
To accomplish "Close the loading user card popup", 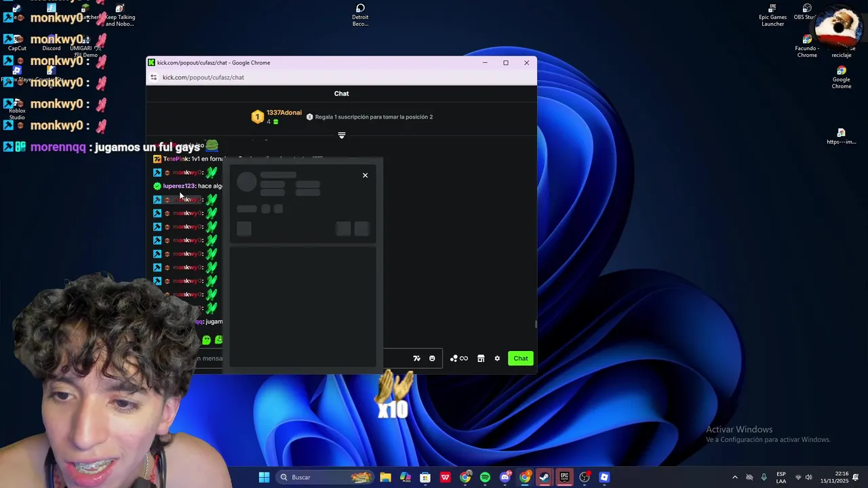I will pyautogui.click(x=365, y=176).
